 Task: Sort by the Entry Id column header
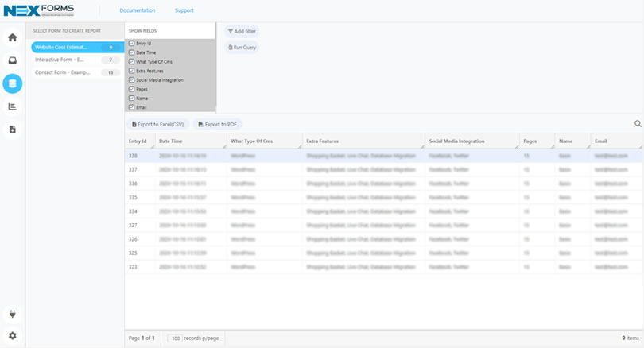click(140, 141)
